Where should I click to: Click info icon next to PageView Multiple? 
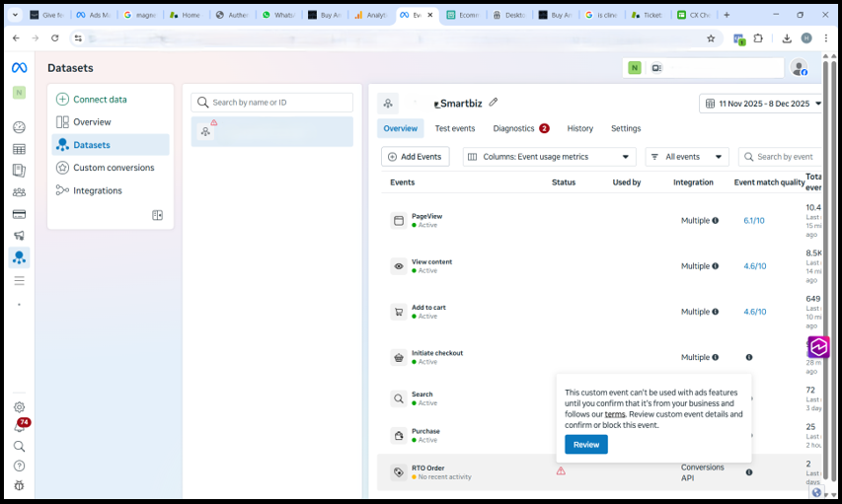click(716, 221)
